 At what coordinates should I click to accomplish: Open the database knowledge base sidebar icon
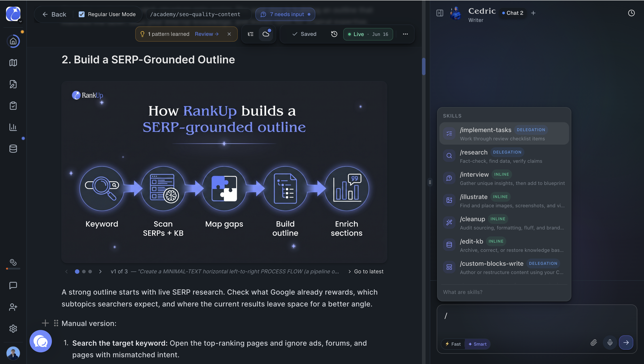point(13,149)
